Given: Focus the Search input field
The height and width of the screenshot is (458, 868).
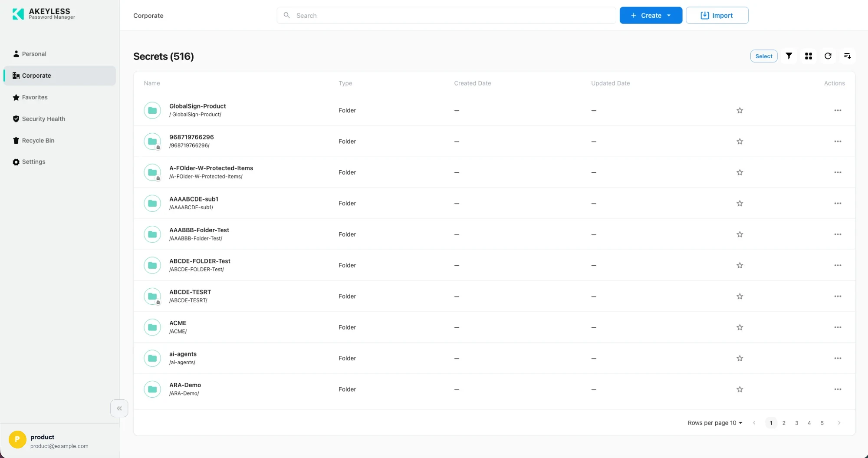Looking at the screenshot, I should pyautogui.click(x=446, y=15).
